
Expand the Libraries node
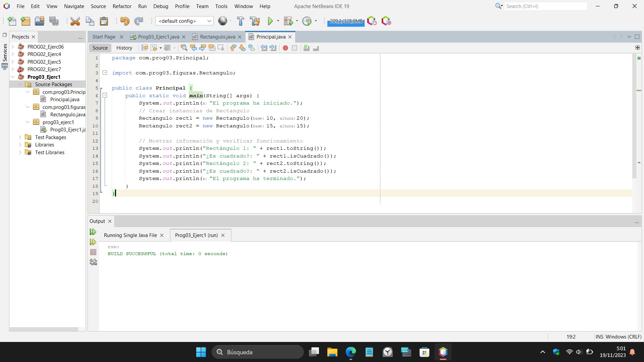pos(20,145)
